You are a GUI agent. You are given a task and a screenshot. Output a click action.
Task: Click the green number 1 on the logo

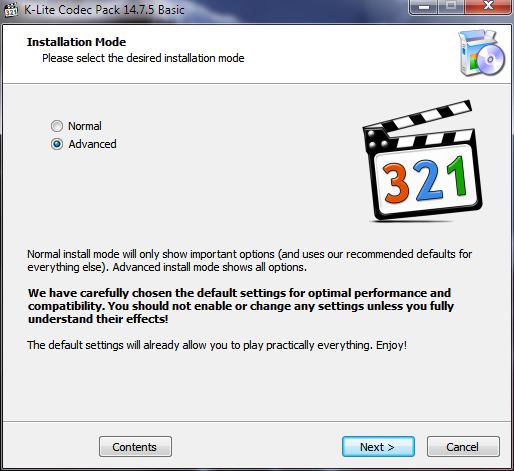coord(459,177)
